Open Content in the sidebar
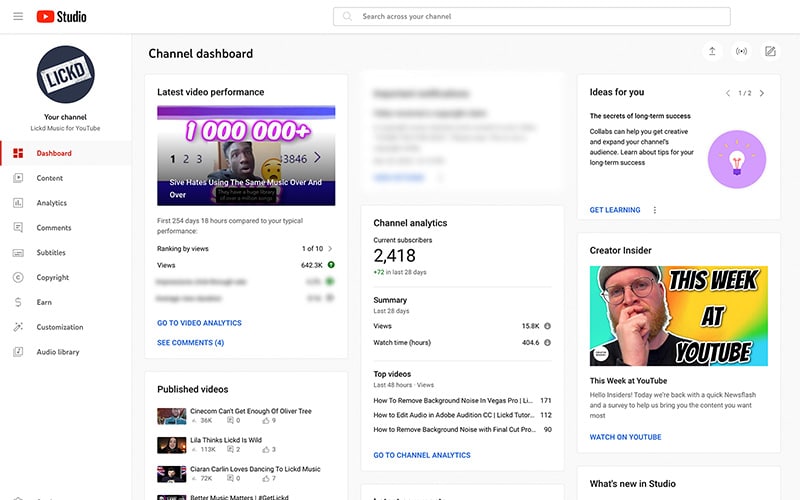Screen dimensions: 800x500 pos(65,178)
